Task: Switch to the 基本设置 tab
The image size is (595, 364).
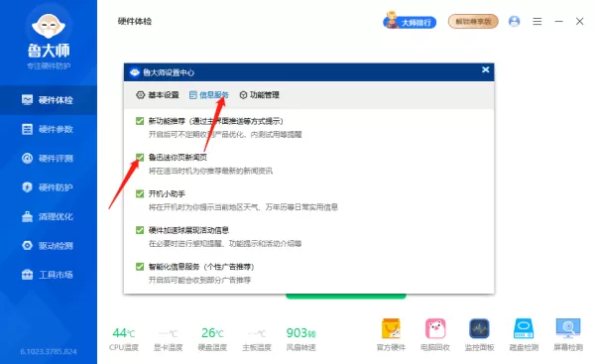Action: point(158,95)
